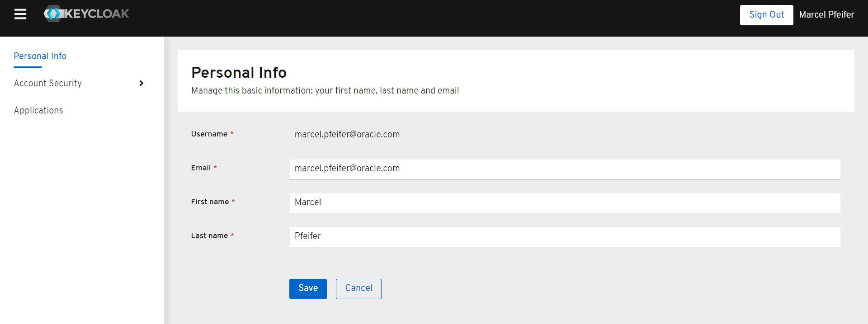Click the Username label
Screen dimensions: 868x324
(209, 134)
